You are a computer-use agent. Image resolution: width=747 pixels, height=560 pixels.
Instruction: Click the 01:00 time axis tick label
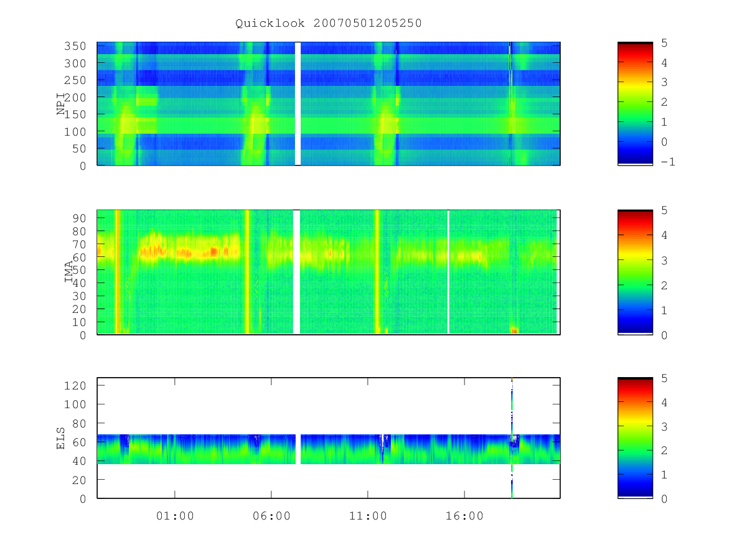pyautogui.click(x=175, y=516)
